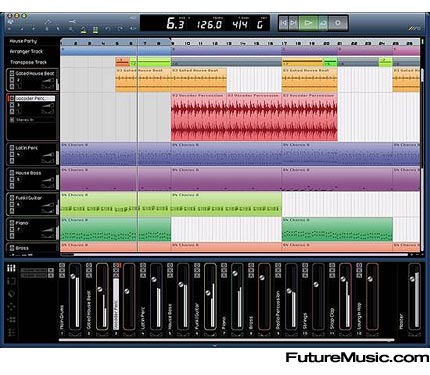
Task: Select the Transpose Track row
Action: pos(32,62)
